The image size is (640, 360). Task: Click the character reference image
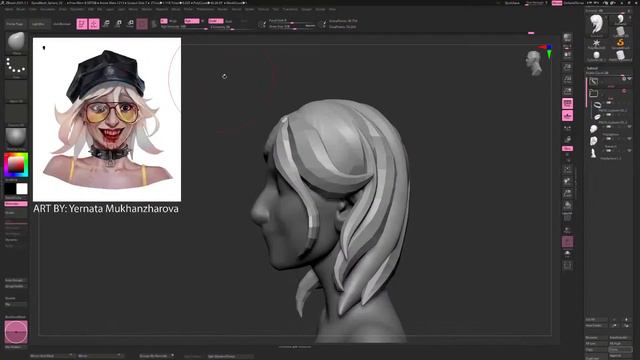(x=107, y=120)
